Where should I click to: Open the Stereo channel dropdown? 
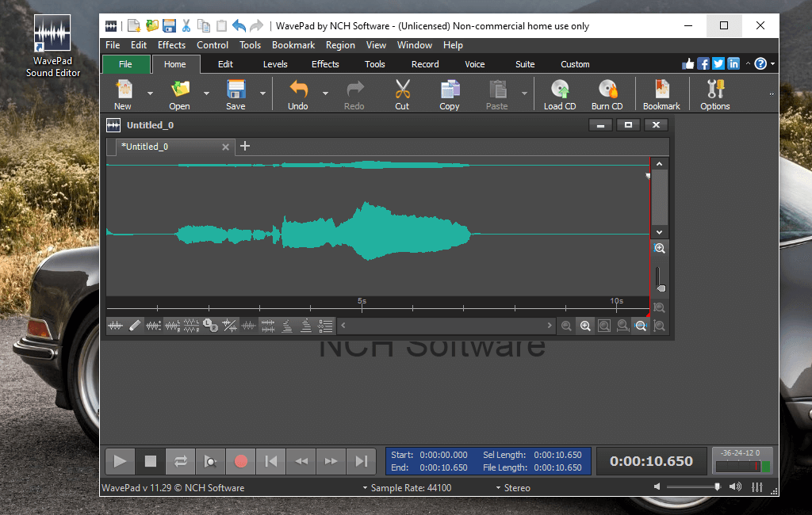(513, 488)
